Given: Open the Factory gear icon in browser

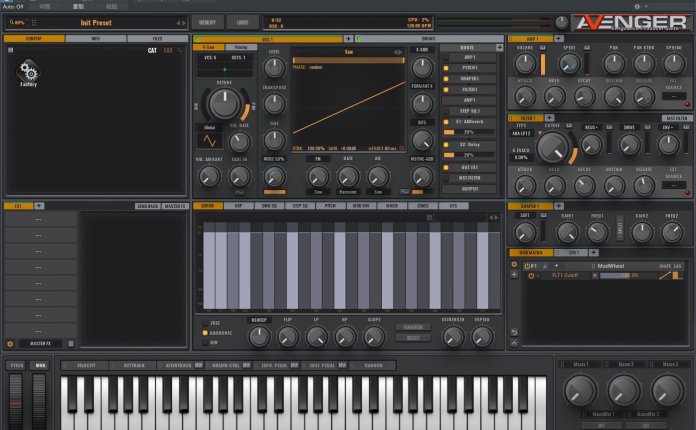Looking at the screenshot, I should 28,72.
